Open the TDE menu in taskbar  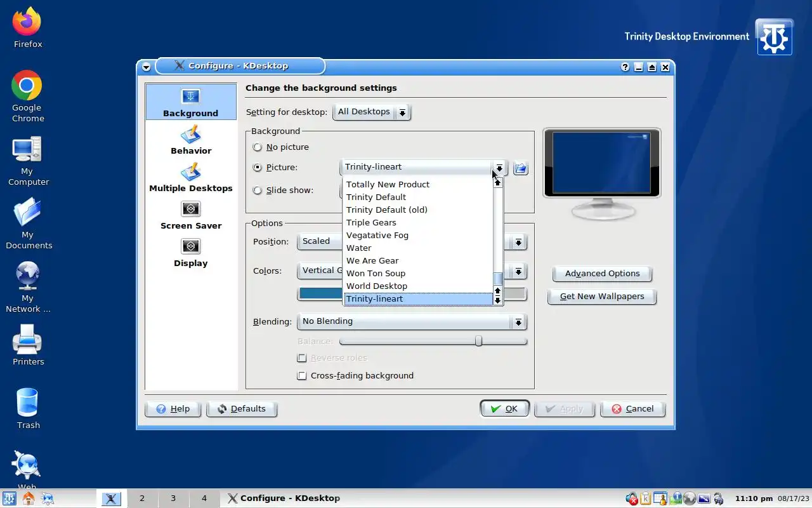coord(9,498)
